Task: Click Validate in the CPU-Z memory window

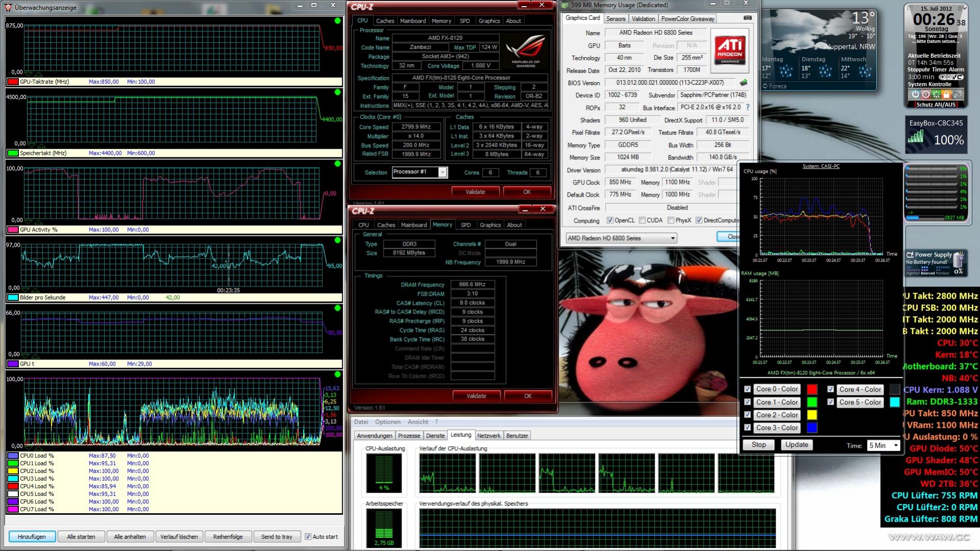Action: [x=476, y=396]
